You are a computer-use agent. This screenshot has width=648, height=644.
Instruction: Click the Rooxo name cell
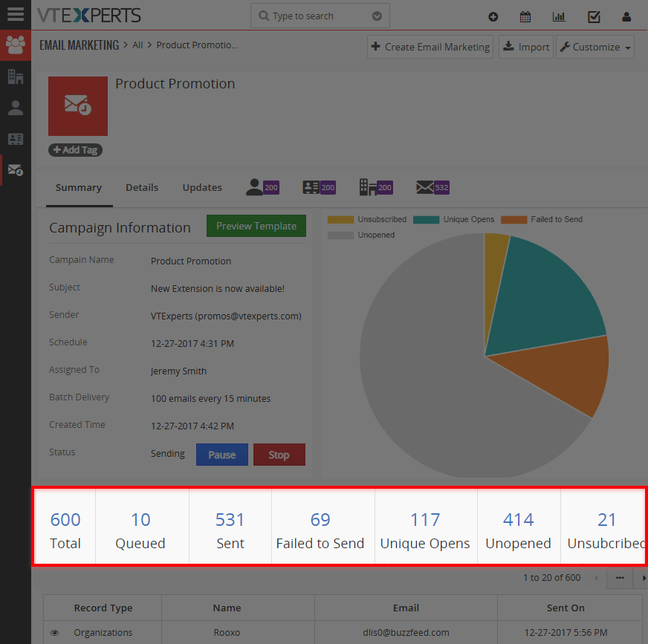click(x=227, y=633)
